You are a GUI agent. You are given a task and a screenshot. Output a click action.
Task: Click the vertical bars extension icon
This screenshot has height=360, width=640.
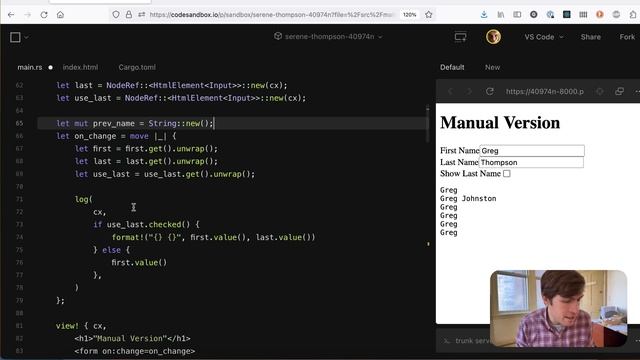pyautogui.click(x=583, y=15)
